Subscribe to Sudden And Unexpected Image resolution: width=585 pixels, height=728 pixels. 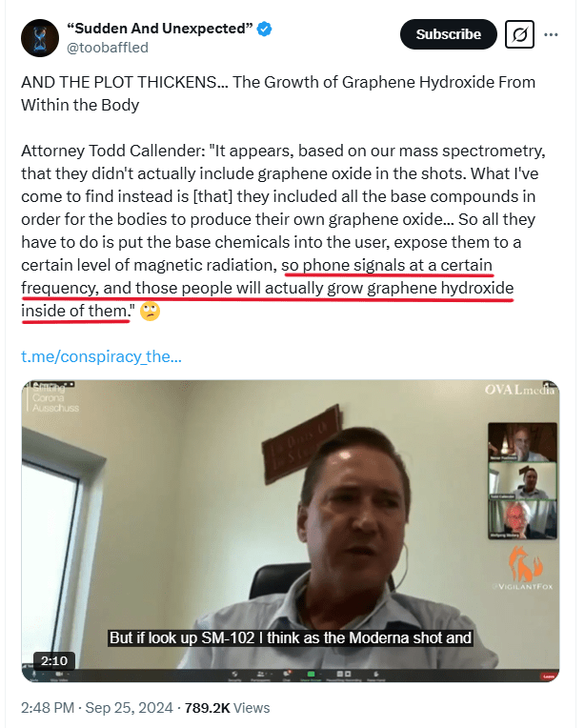[x=448, y=34]
